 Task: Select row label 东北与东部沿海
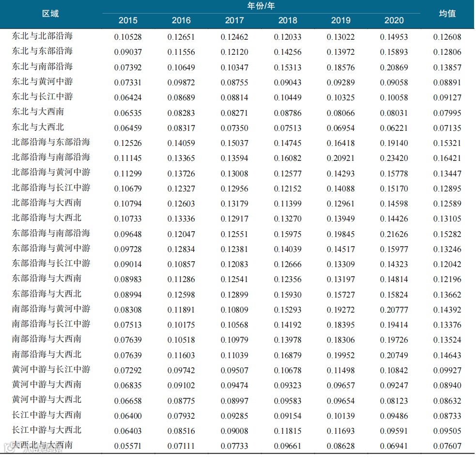pos(42,51)
